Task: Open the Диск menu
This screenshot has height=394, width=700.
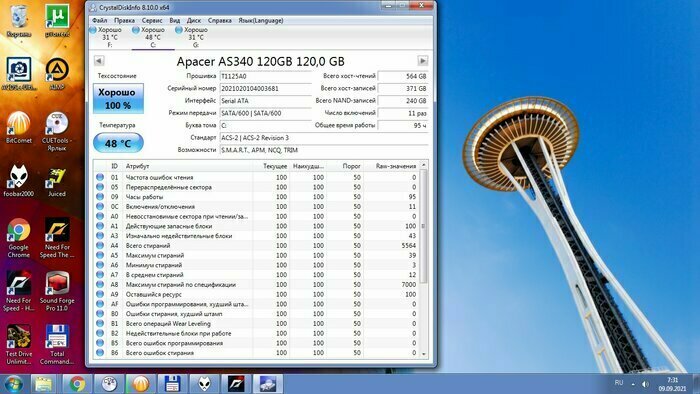Action: click(194, 21)
